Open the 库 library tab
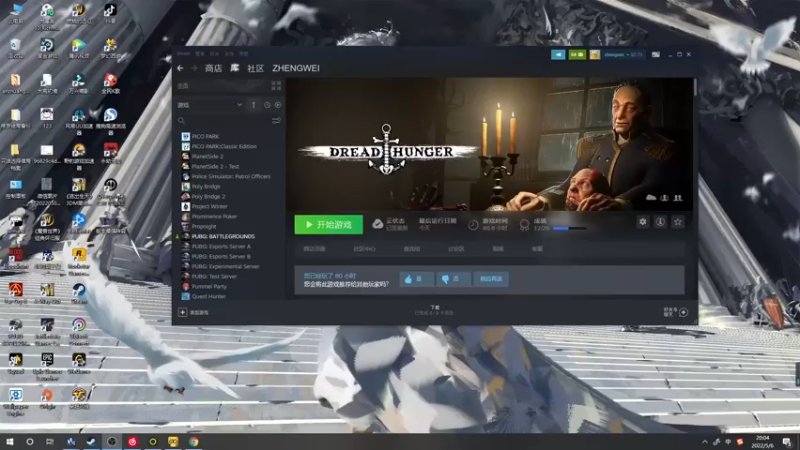Viewport: 800px width, 450px height. point(235,68)
